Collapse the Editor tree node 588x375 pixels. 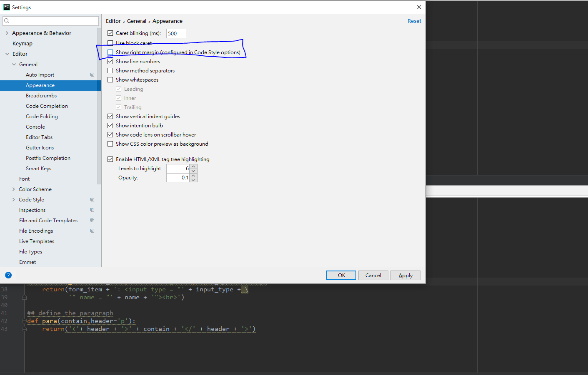click(7, 54)
